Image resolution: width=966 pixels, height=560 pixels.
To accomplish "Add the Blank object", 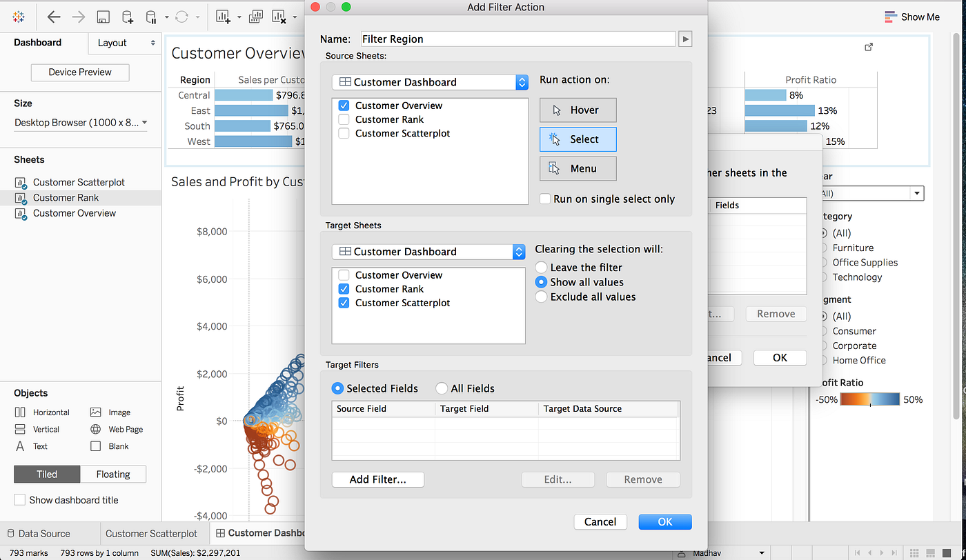I will coord(110,446).
